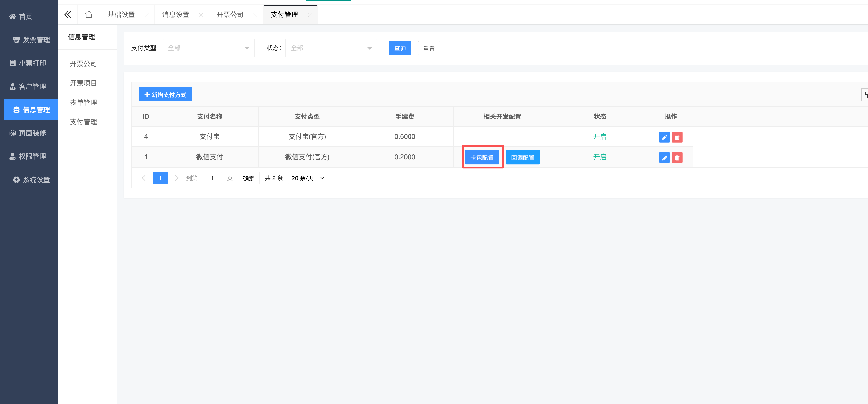Viewport: 868px width, 404px height.
Task: Switch to the 开票公司 tab
Action: point(230,15)
